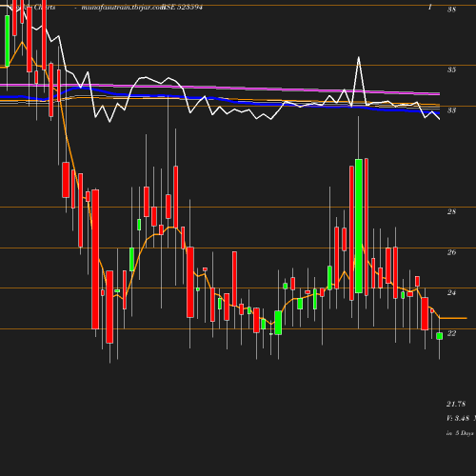Viewport: 476px width, 476px height.
Task: Click the 21.78 last price value
Action: pos(456,404)
